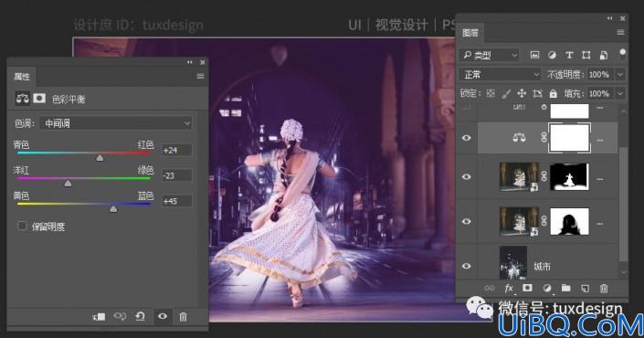Click the yellow-blue value field +45

point(176,201)
